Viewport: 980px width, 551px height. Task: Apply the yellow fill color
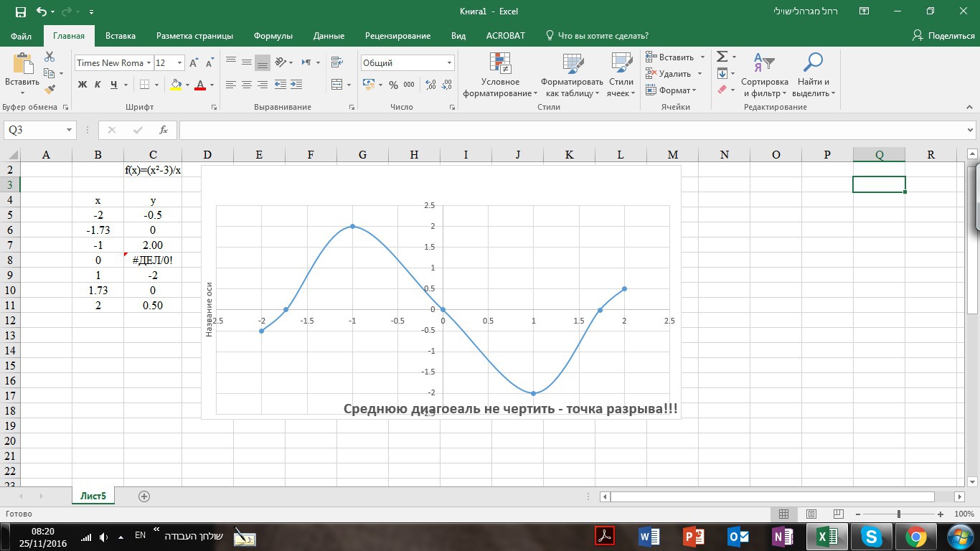point(176,85)
